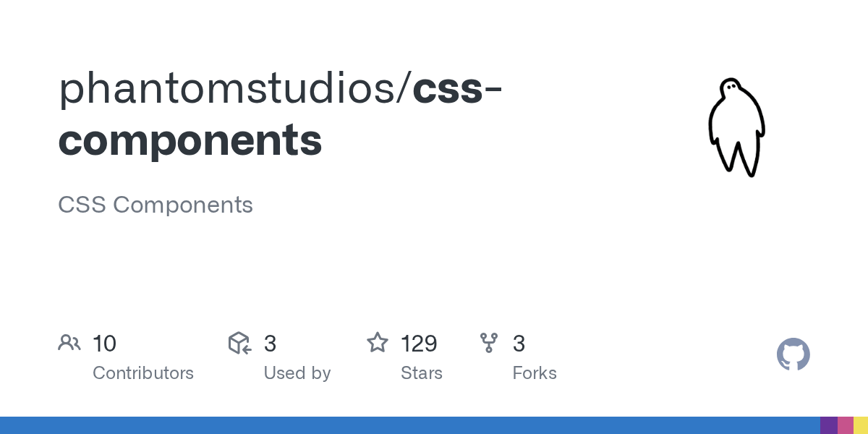Click the 10 contributors count
This screenshot has width=868, height=434.
[x=104, y=344]
